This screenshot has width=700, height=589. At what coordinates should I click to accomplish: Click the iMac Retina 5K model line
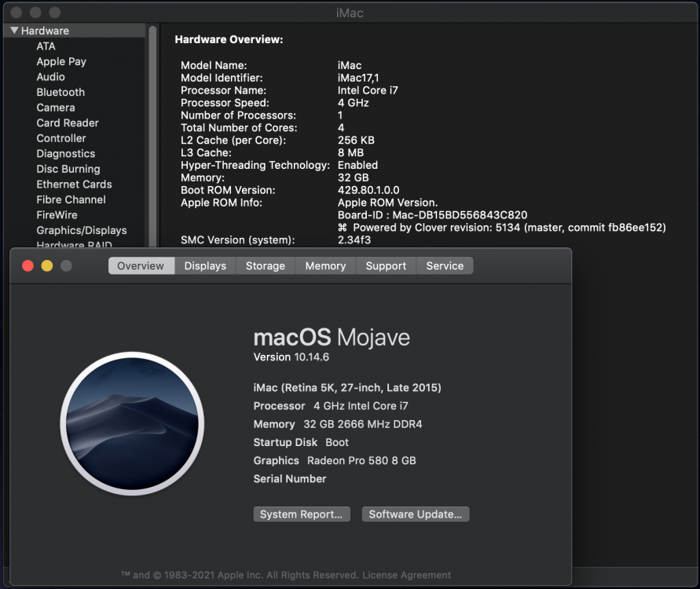coord(347,387)
